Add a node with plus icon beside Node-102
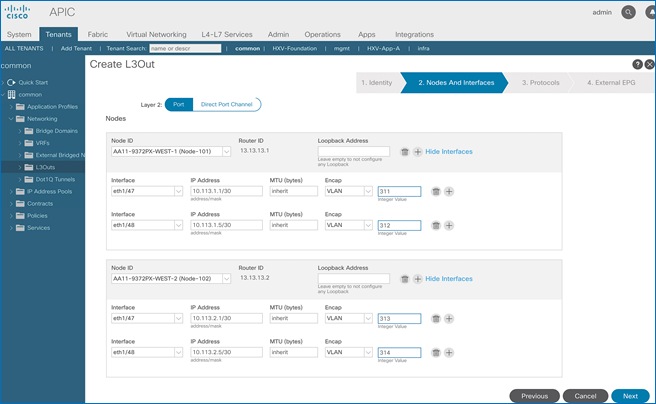 (418, 279)
